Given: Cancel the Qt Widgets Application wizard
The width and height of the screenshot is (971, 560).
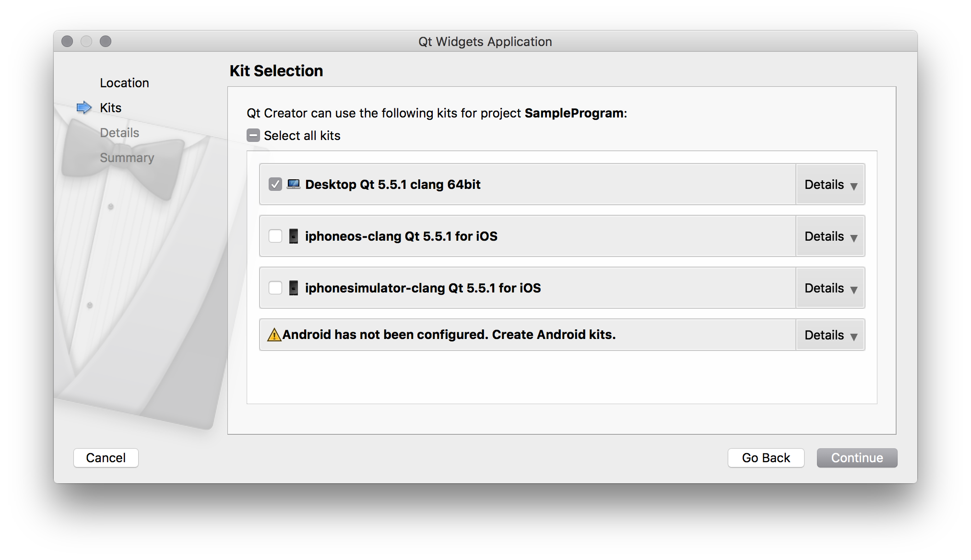Looking at the screenshot, I should coord(106,458).
